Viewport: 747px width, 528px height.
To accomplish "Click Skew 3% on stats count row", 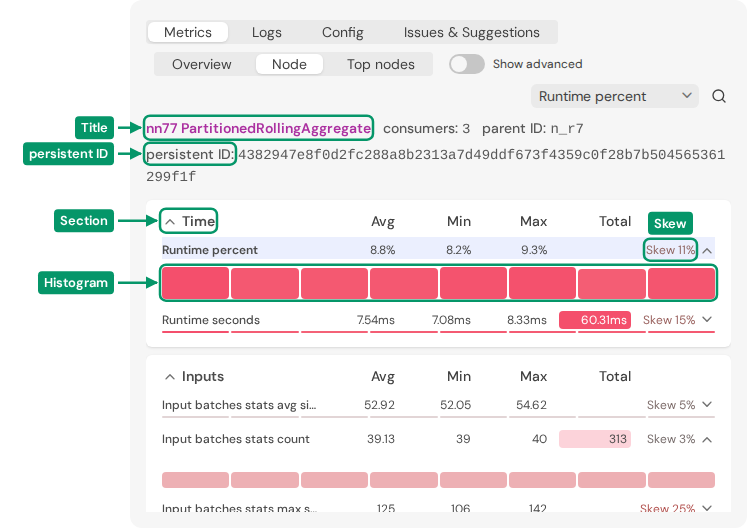I will coord(671,439).
